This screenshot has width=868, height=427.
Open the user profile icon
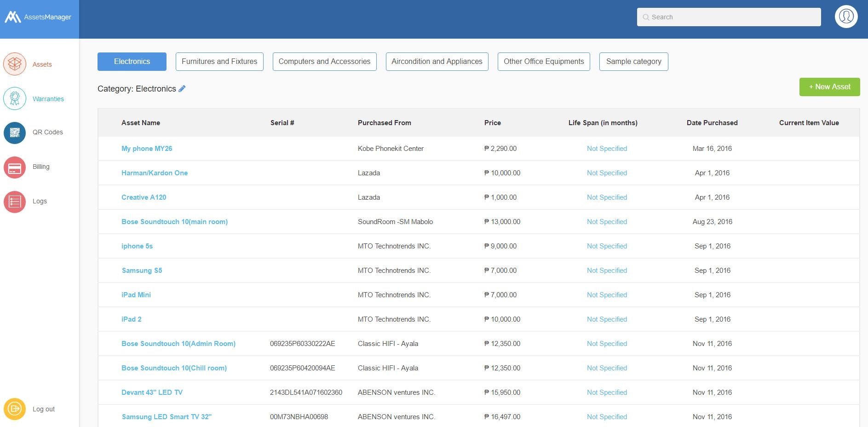click(x=846, y=16)
